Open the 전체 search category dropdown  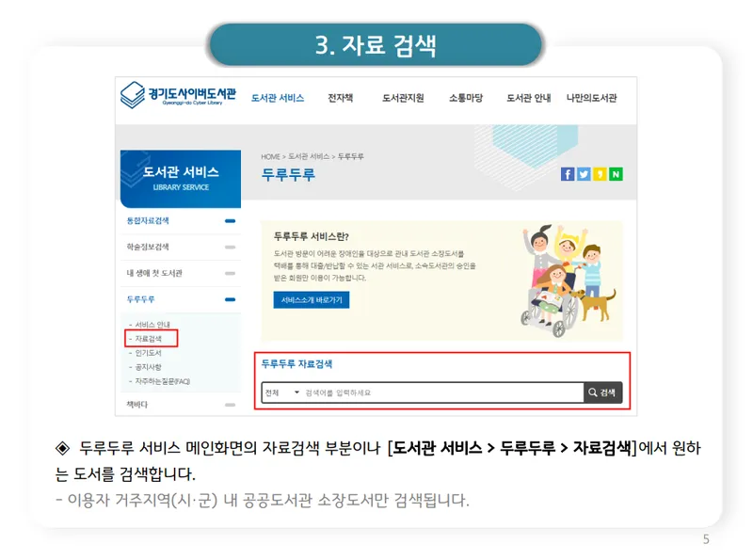tap(282, 392)
